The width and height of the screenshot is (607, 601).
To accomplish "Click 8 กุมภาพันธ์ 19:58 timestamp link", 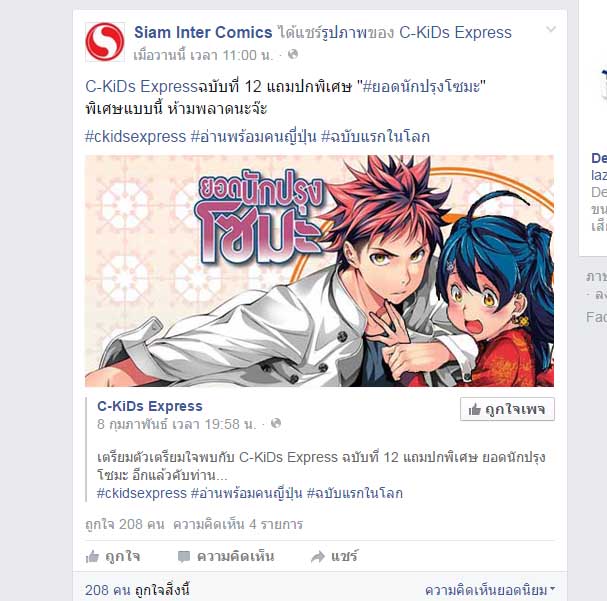I will (177, 424).
